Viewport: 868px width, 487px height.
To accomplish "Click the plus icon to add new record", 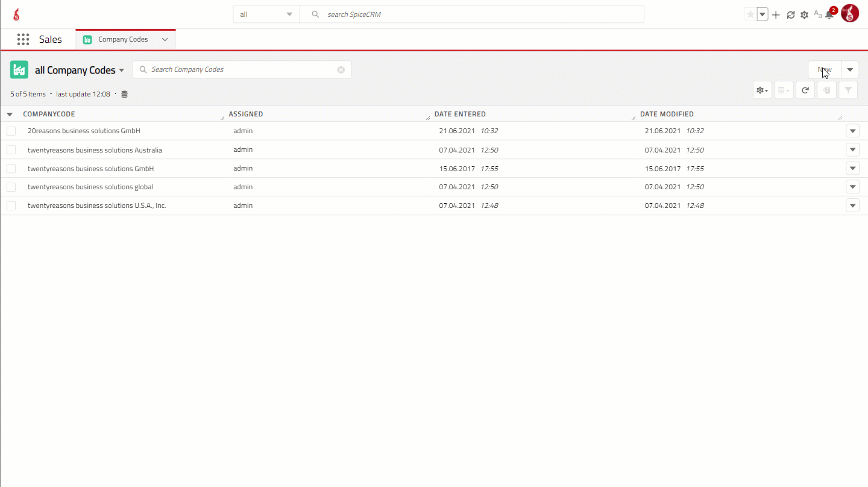I will 776,14.
